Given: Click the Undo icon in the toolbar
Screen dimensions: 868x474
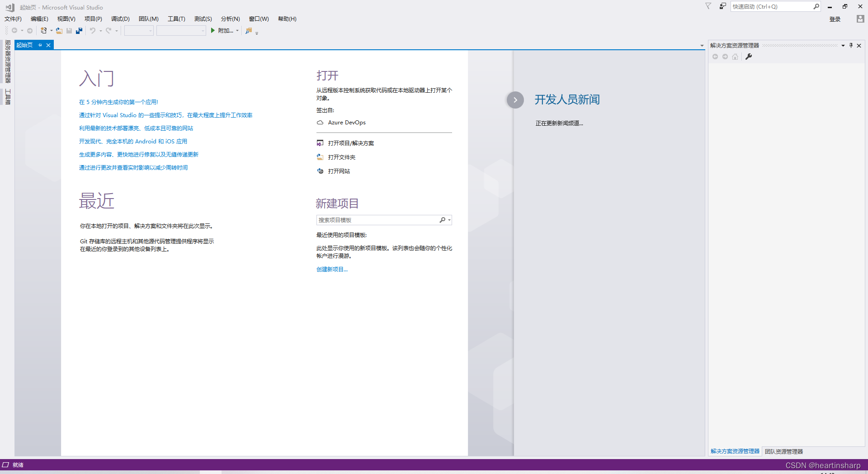Looking at the screenshot, I should tap(92, 31).
